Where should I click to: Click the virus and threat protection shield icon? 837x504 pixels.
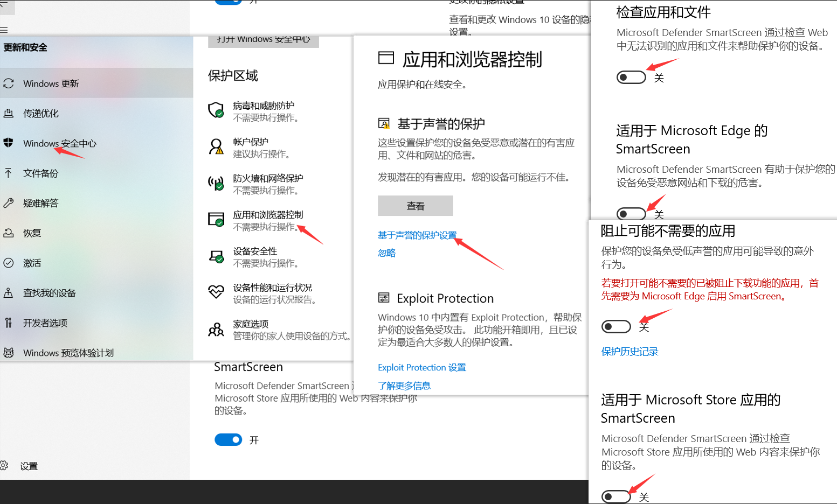click(x=216, y=110)
